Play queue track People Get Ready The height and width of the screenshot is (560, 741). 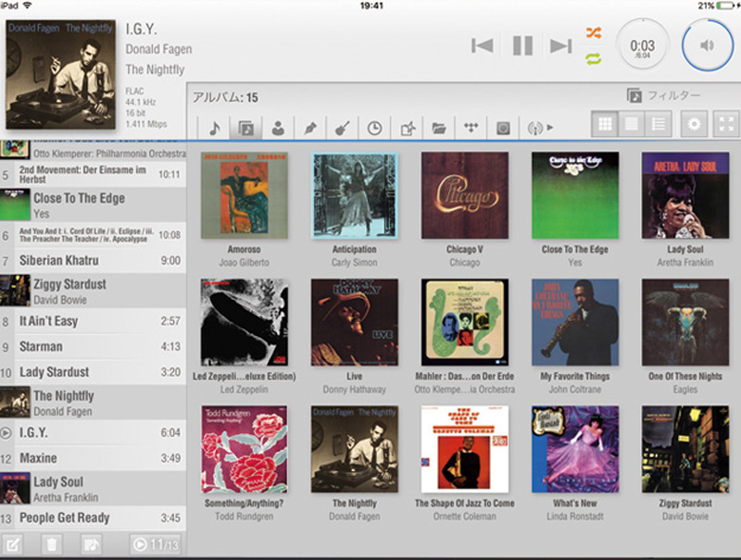coord(94,518)
